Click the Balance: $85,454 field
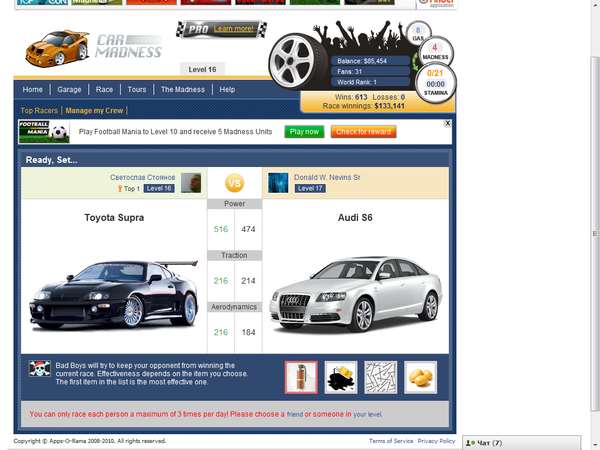Image resolution: width=600 pixels, height=450 pixels. (x=370, y=61)
